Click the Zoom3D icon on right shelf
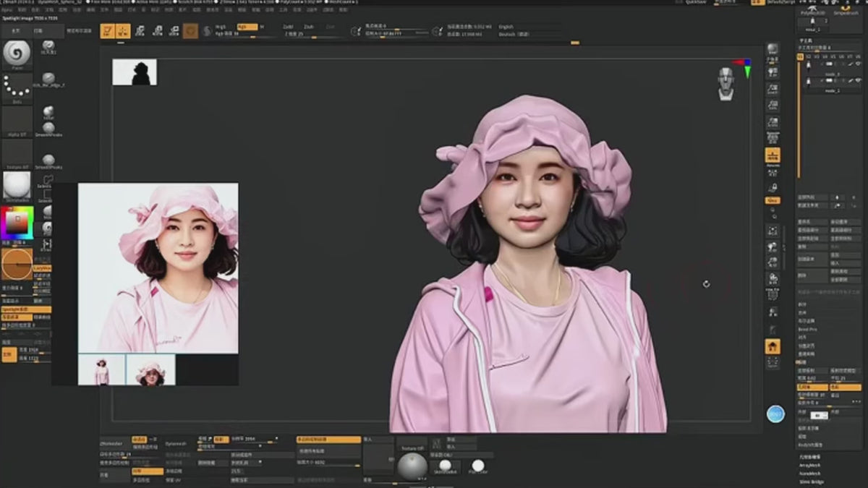Viewport: 868px width, 488px height. coord(773,263)
